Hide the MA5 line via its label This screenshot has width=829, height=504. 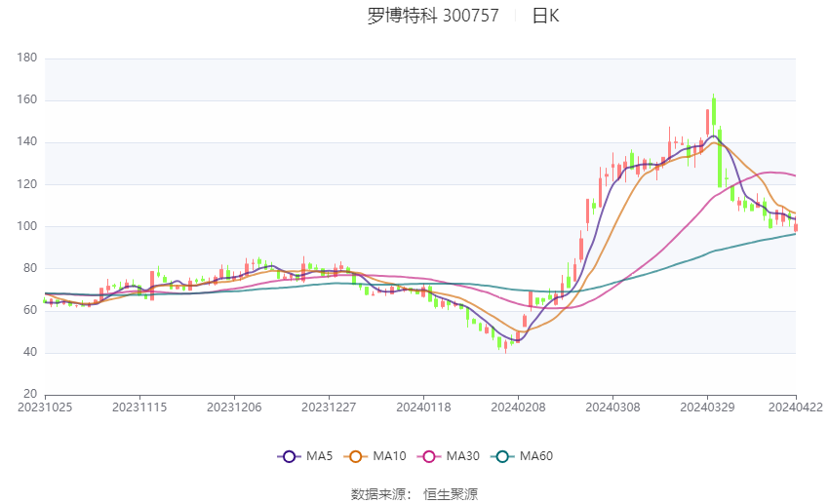coord(319,456)
